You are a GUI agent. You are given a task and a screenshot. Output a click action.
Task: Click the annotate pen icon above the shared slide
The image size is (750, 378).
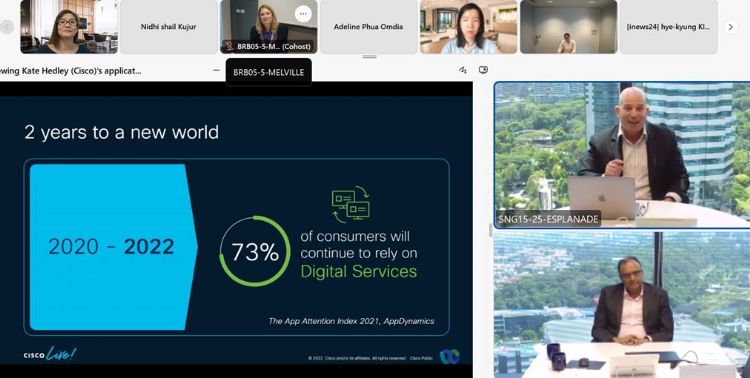click(x=463, y=70)
